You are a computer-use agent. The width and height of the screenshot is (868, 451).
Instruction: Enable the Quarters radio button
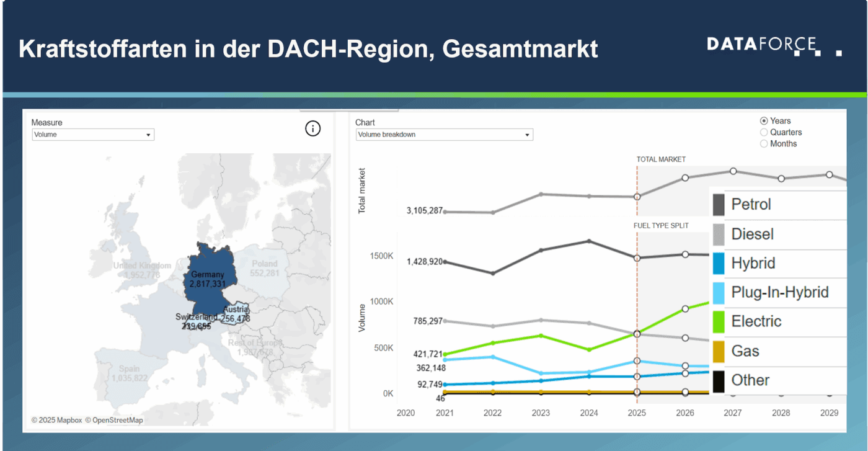(x=764, y=132)
